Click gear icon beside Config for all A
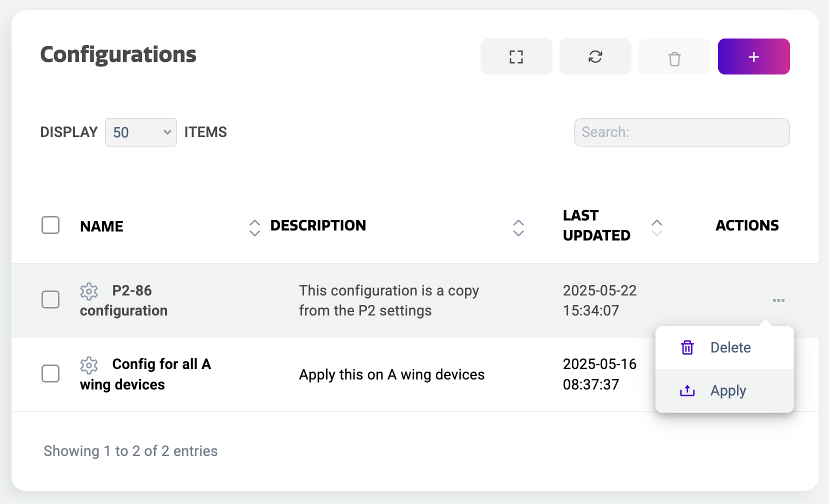The height and width of the screenshot is (504, 829). (x=89, y=365)
